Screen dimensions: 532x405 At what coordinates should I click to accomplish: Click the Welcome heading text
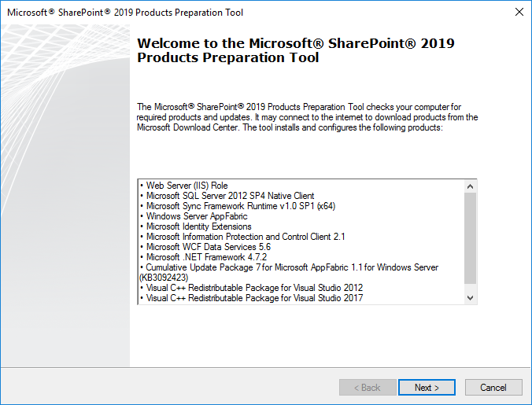point(296,50)
